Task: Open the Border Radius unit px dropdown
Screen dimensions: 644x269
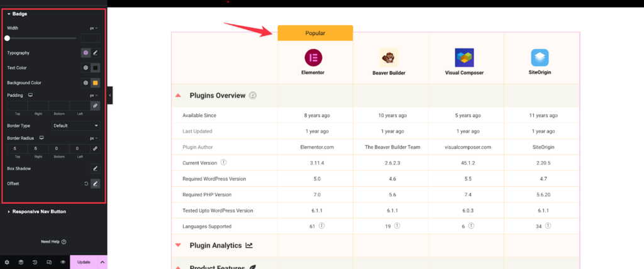Action: (x=94, y=138)
